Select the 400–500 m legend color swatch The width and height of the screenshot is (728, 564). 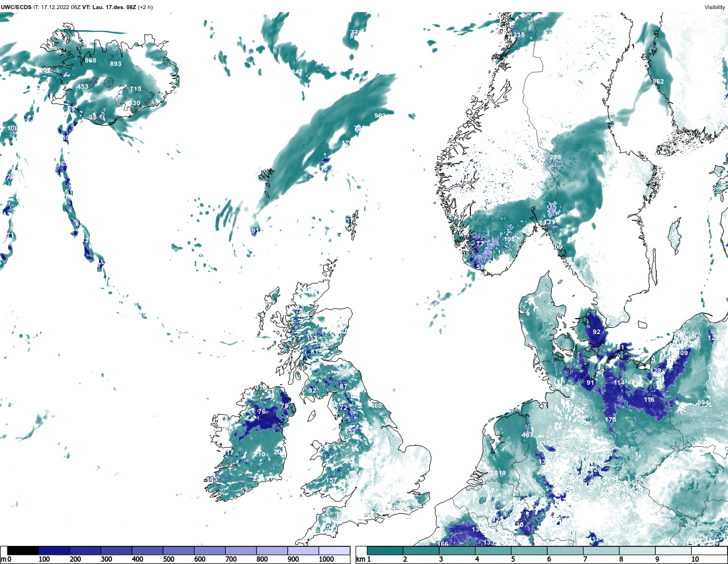coord(147,551)
